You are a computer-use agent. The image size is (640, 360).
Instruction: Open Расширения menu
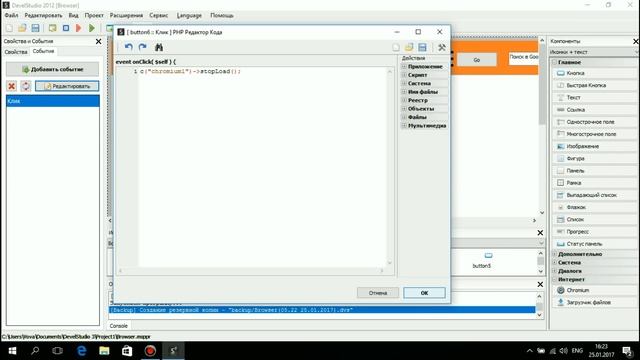(x=126, y=15)
